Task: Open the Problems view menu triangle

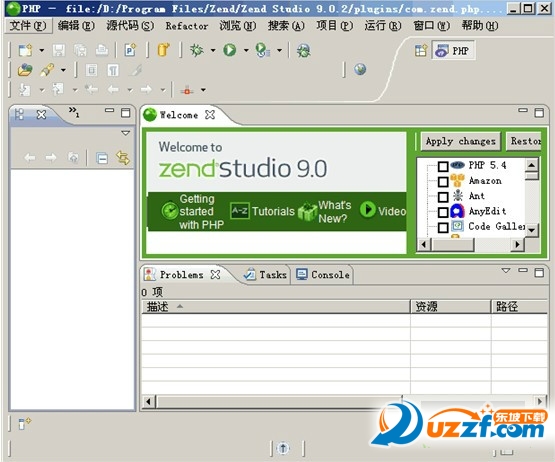Action: pyautogui.click(x=506, y=271)
